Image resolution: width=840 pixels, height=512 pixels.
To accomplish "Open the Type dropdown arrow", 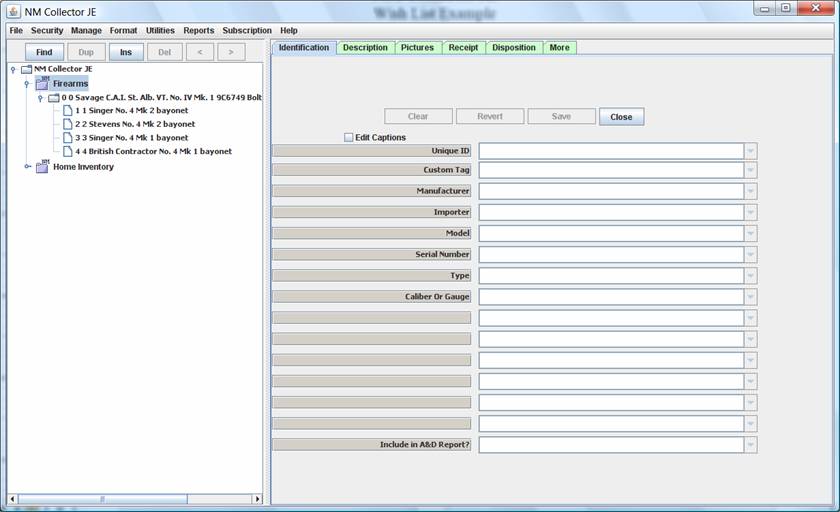I will 751,276.
